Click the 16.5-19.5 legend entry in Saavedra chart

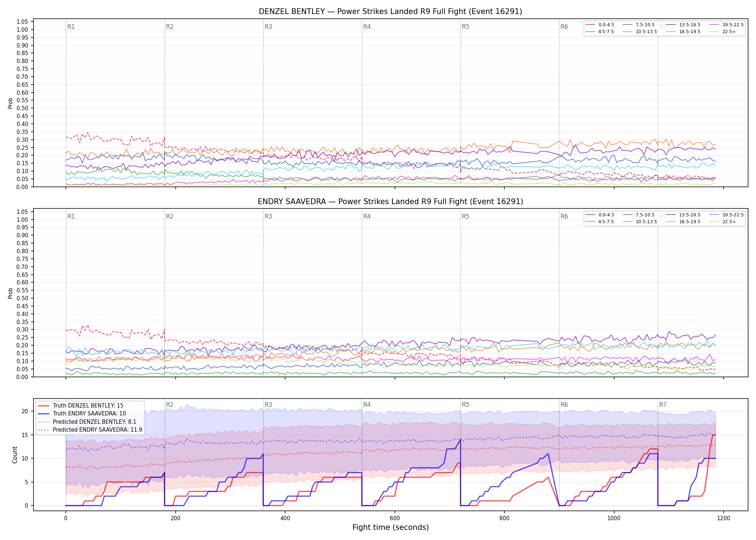[x=684, y=222]
